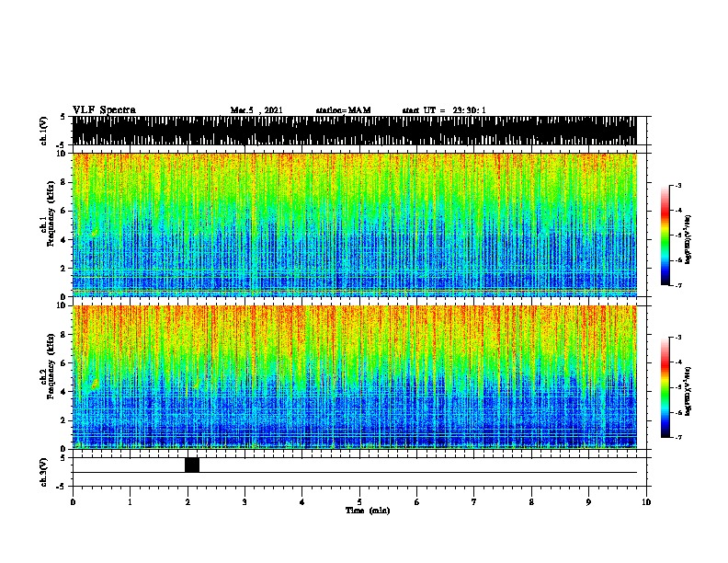Click the "-3" label on ch.2 color bar

click(677, 338)
